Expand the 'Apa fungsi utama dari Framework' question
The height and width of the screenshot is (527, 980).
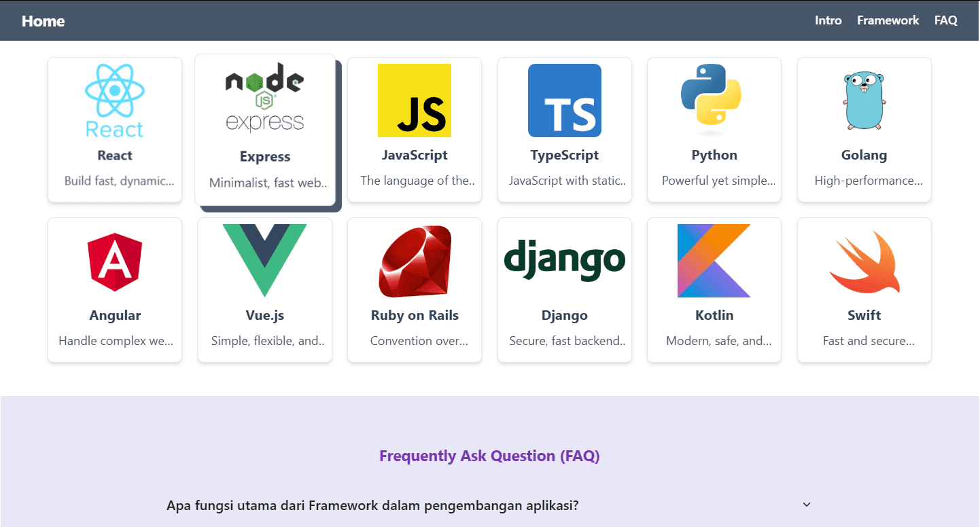coord(372,506)
